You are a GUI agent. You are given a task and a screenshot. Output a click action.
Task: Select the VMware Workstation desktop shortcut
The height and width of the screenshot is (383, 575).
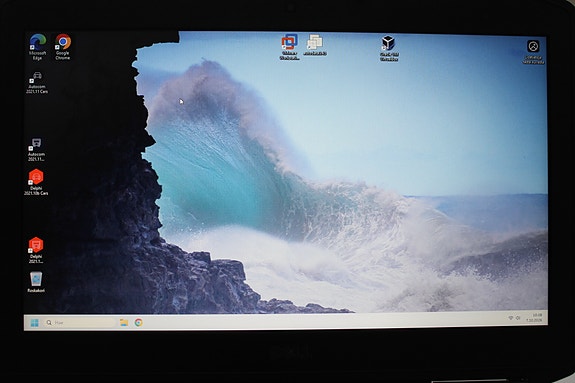(x=289, y=47)
